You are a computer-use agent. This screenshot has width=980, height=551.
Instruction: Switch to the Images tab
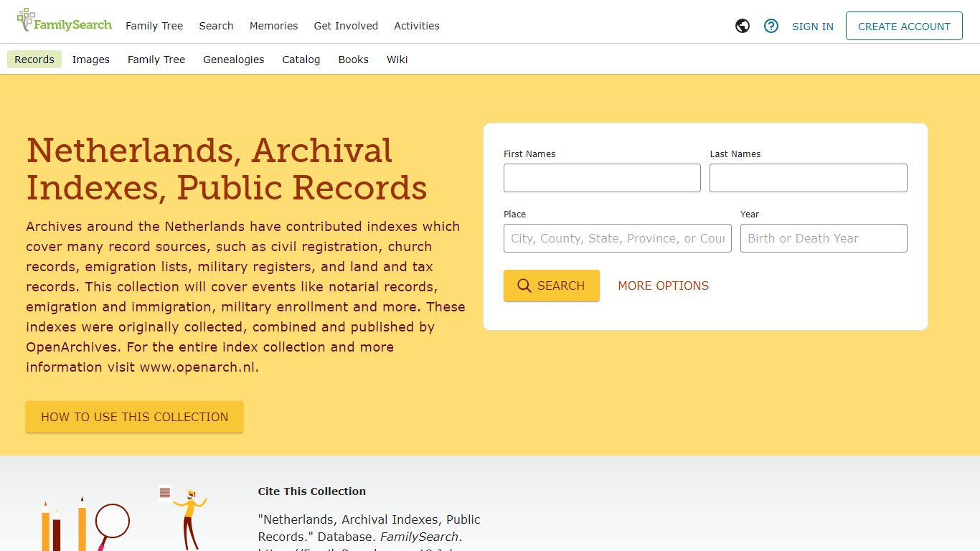tap(91, 60)
